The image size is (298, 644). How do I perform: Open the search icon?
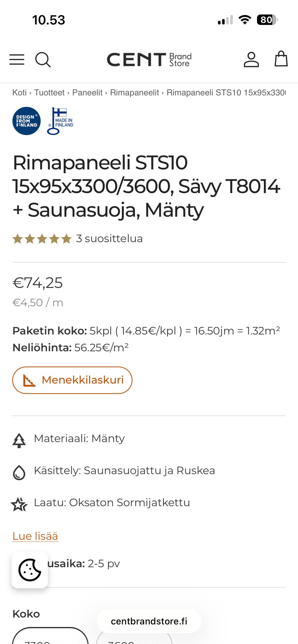click(43, 60)
